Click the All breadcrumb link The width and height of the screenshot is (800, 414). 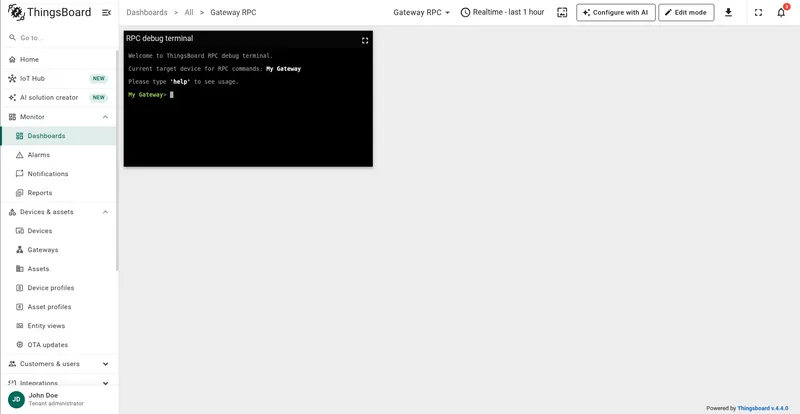click(x=189, y=12)
